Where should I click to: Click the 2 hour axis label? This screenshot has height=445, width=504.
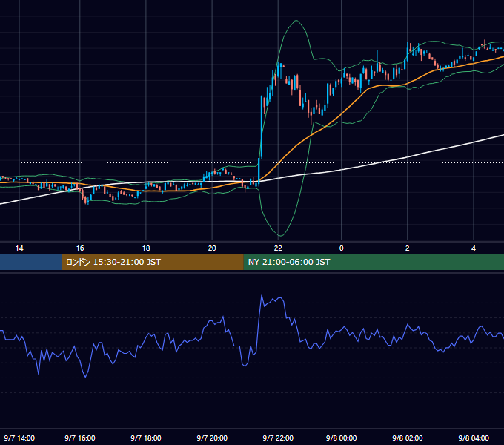[408, 248]
